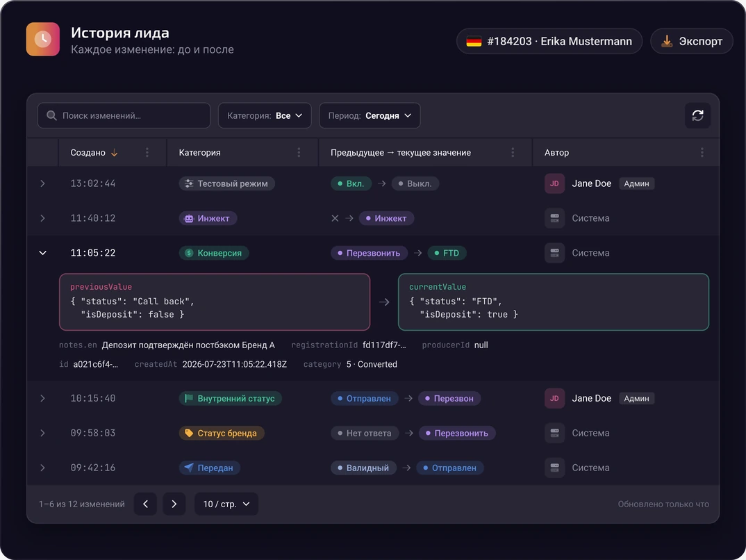Click previousValue JSON box
This screenshot has height=560, width=746.
click(215, 302)
